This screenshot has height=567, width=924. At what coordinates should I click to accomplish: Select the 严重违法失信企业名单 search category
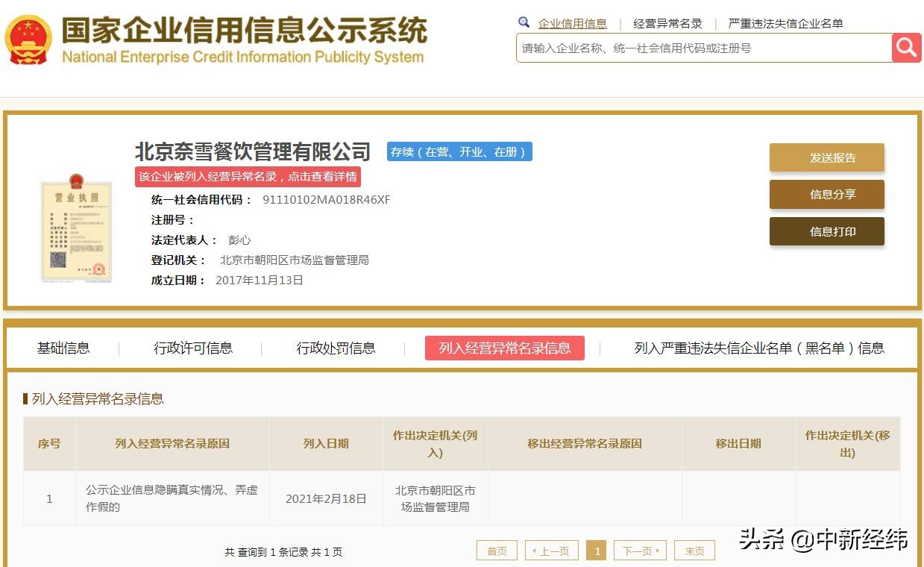point(785,23)
